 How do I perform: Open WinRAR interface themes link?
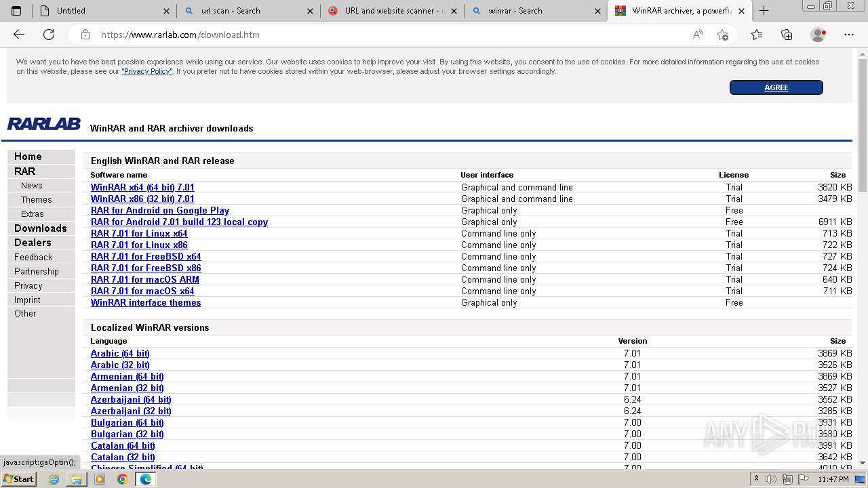(x=146, y=303)
